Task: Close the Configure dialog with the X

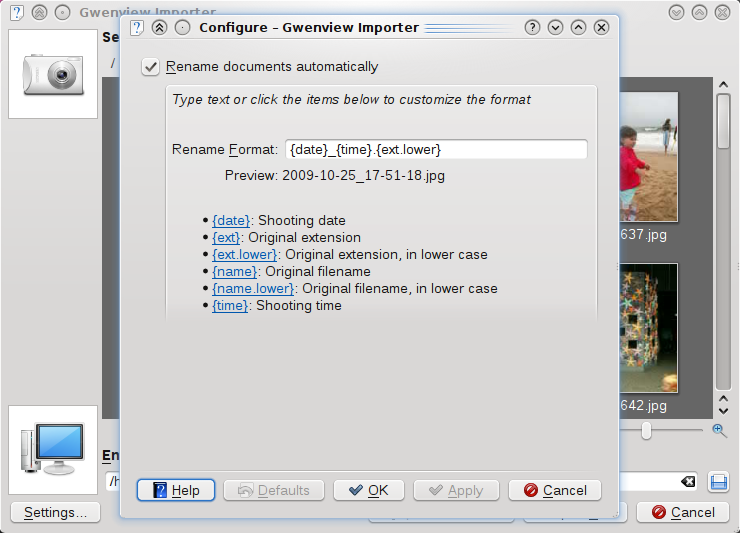Action: click(601, 27)
